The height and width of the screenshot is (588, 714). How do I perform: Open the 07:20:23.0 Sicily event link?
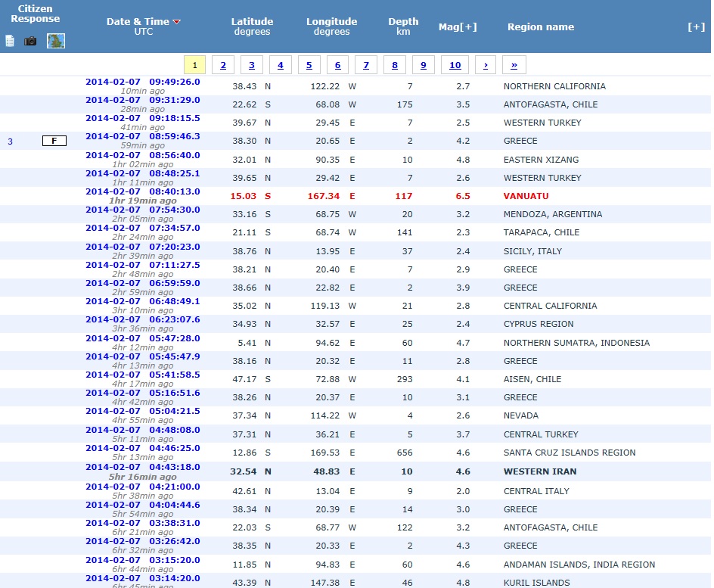tap(142, 247)
